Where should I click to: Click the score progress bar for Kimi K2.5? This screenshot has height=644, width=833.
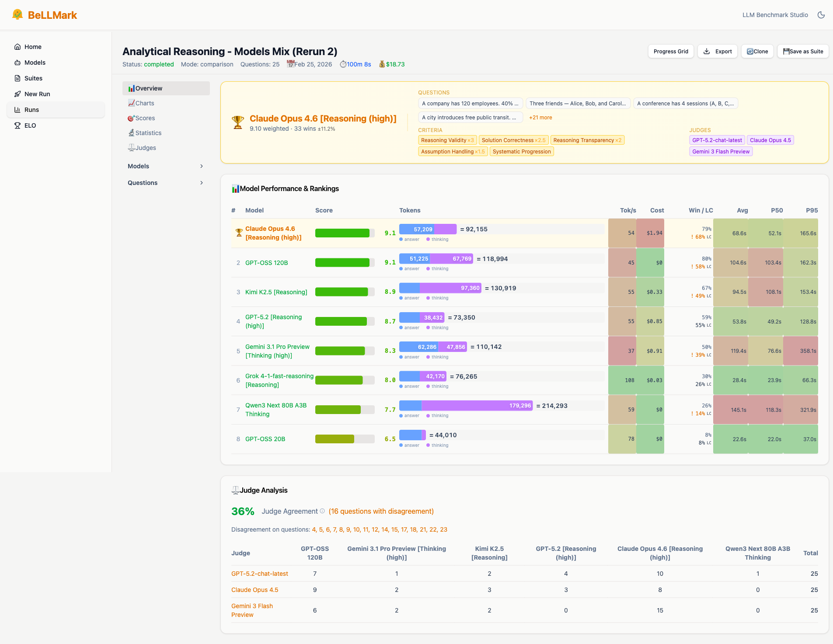pos(345,292)
